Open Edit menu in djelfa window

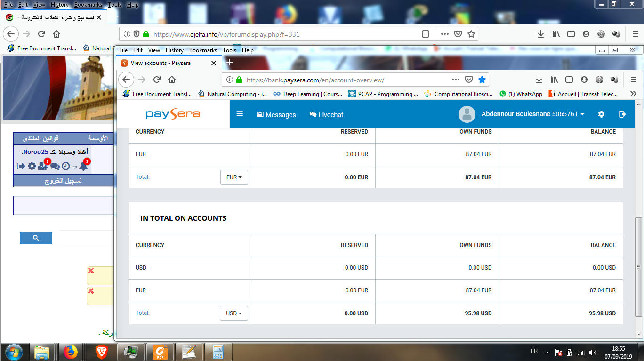click(23, 5)
